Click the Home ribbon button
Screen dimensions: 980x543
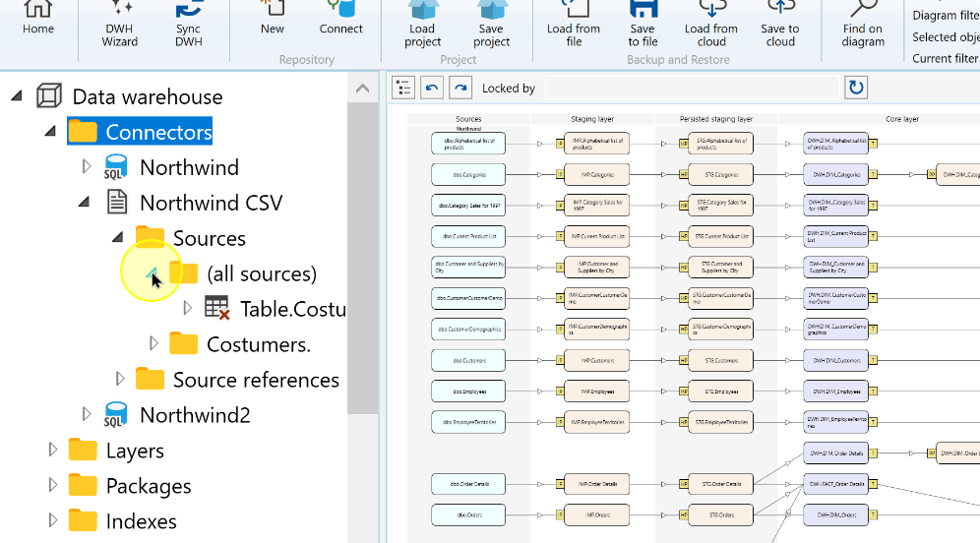tap(38, 19)
